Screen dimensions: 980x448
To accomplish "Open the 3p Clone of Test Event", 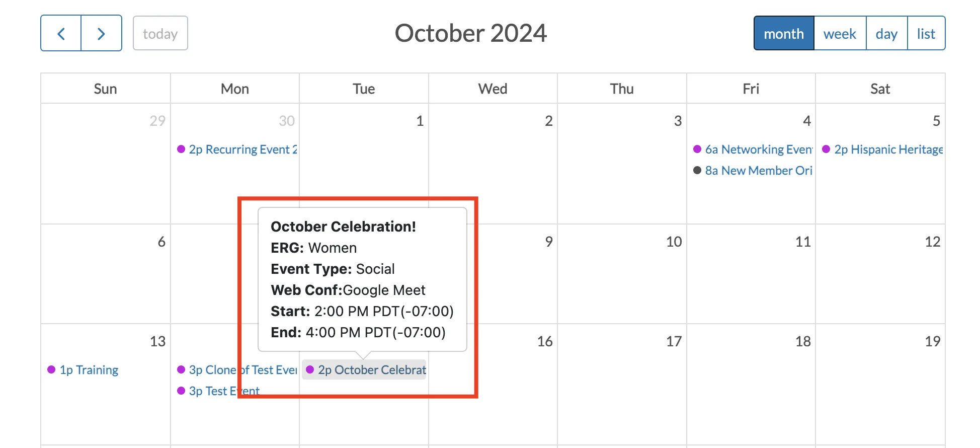I will tap(237, 370).
